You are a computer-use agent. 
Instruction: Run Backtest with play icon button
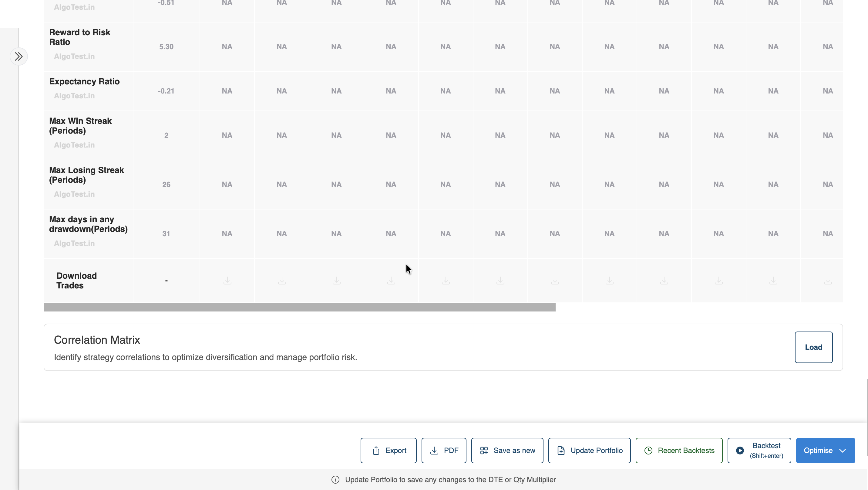[x=759, y=451]
